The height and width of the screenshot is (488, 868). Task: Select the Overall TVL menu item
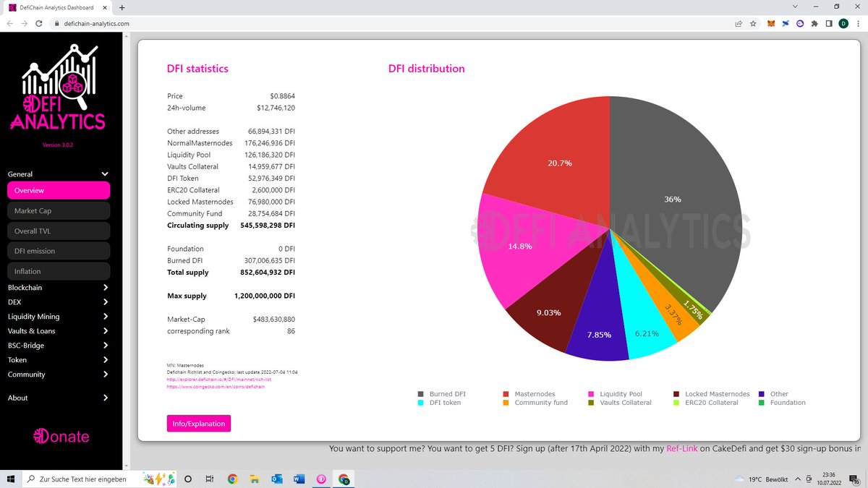click(59, 231)
